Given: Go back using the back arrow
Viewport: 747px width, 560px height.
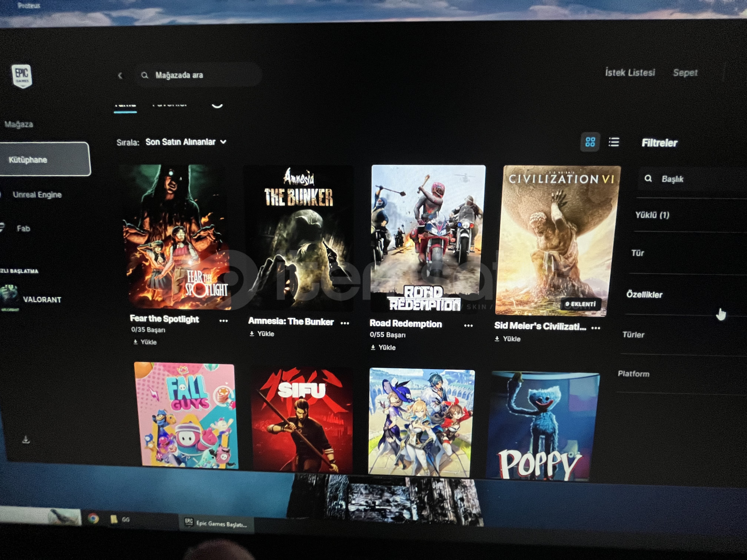Looking at the screenshot, I should click(x=120, y=76).
